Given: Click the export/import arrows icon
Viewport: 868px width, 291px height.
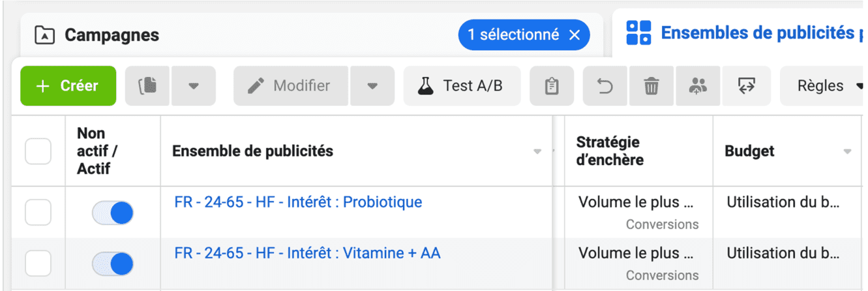Looking at the screenshot, I should pyautogui.click(x=746, y=85).
